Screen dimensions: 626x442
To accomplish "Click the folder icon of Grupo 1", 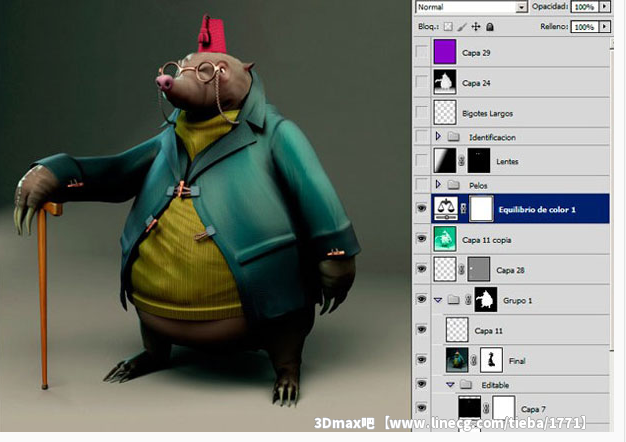I will tap(454, 299).
